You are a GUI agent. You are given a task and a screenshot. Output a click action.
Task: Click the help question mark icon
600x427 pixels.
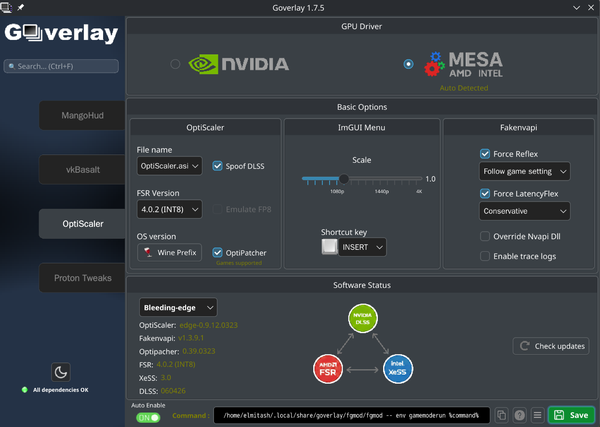(x=519, y=415)
